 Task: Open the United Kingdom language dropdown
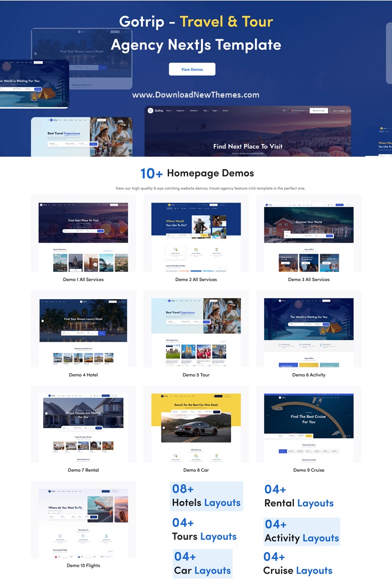300,111
